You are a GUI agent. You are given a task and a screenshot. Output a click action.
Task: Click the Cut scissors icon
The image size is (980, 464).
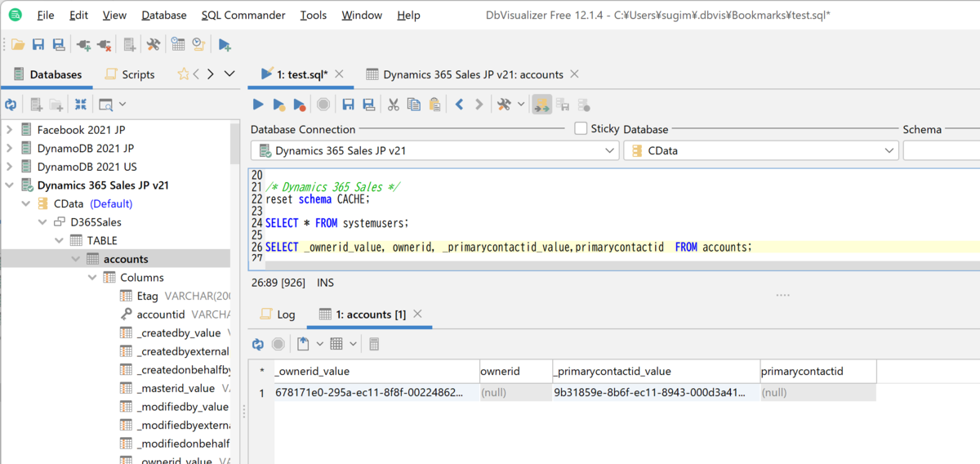point(393,105)
